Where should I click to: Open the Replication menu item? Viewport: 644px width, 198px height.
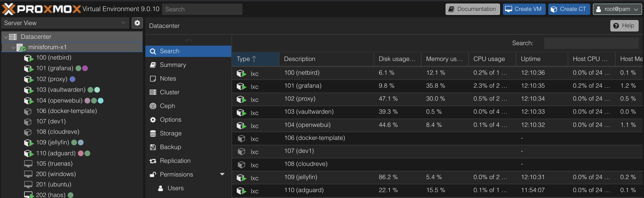tap(188, 161)
